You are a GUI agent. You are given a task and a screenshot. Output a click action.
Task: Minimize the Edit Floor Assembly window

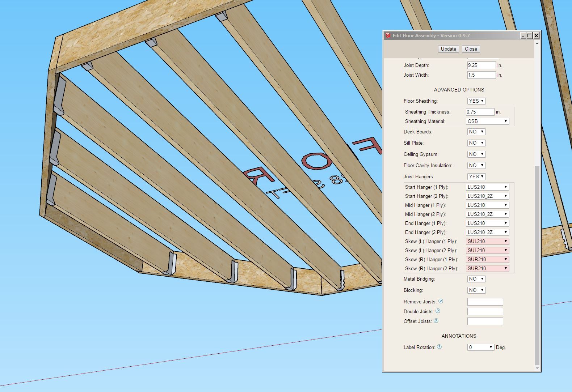[x=523, y=35]
